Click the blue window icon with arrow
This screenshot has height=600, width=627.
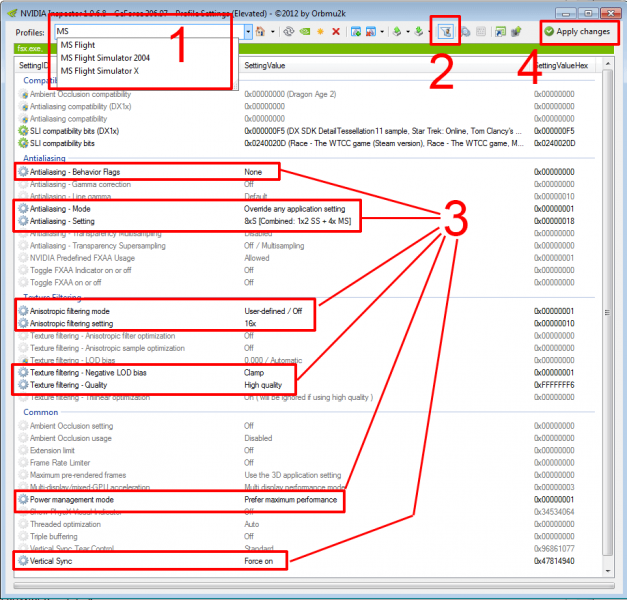500,31
